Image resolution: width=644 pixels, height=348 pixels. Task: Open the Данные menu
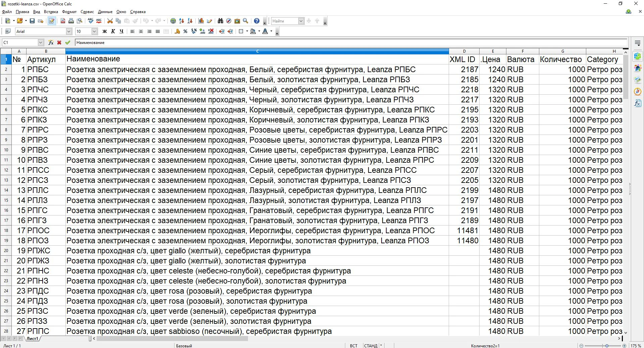click(x=105, y=12)
